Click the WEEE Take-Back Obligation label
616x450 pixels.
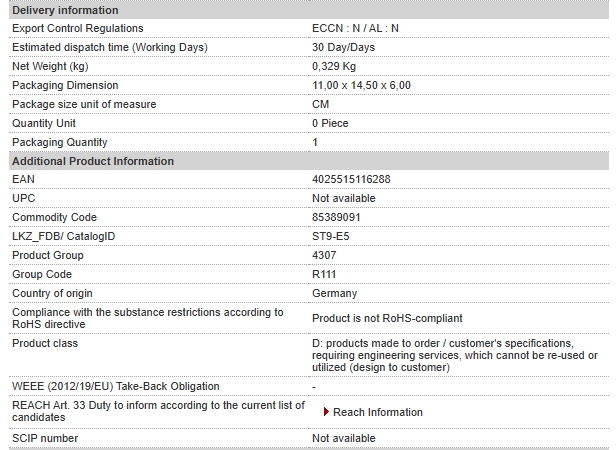click(x=116, y=386)
